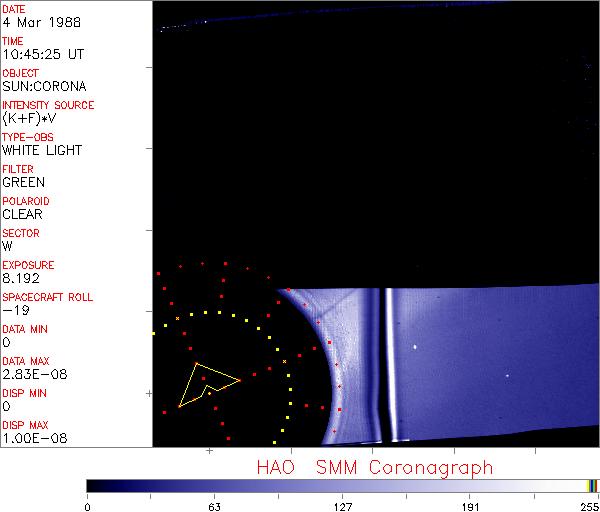The width and height of the screenshot is (600, 512).
Task: Click the "63" tick label under color bar
Action: pos(214,505)
